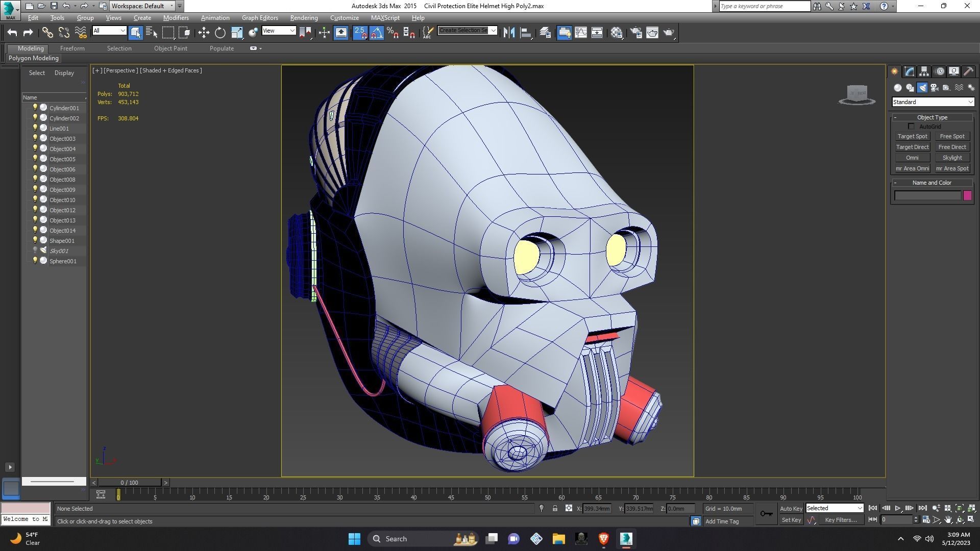The width and height of the screenshot is (980, 551).
Task: Select the Cameras creation category
Action: click(934, 88)
